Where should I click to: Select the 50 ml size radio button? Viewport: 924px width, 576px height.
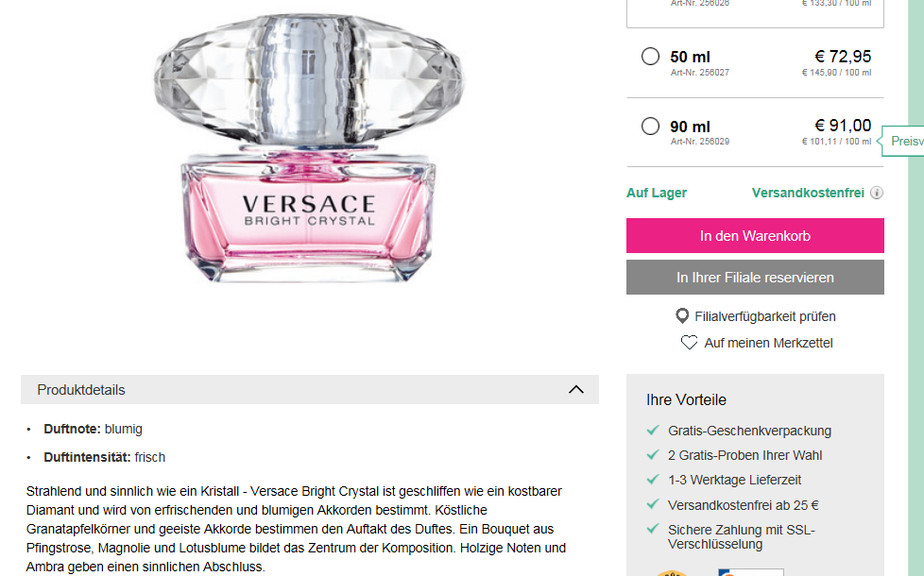[650, 57]
